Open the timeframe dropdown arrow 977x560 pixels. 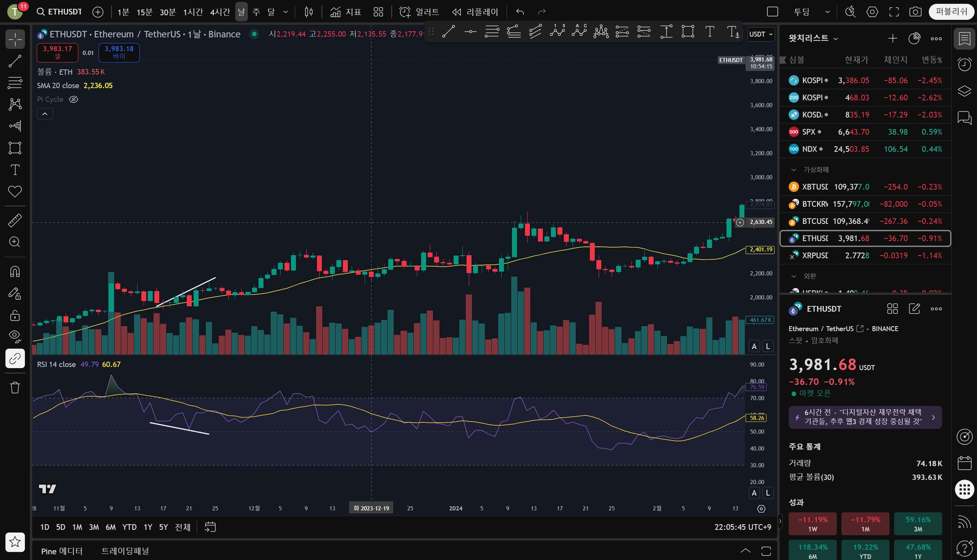point(285,11)
